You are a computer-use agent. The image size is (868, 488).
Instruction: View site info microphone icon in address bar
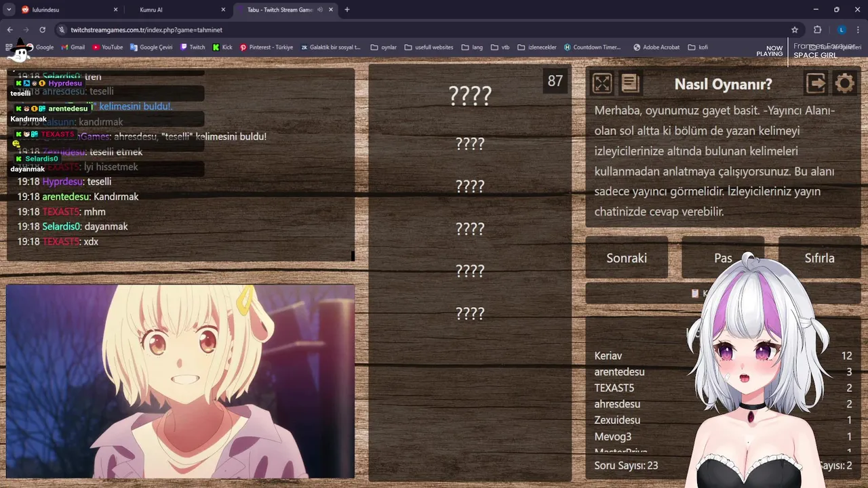tap(62, 30)
